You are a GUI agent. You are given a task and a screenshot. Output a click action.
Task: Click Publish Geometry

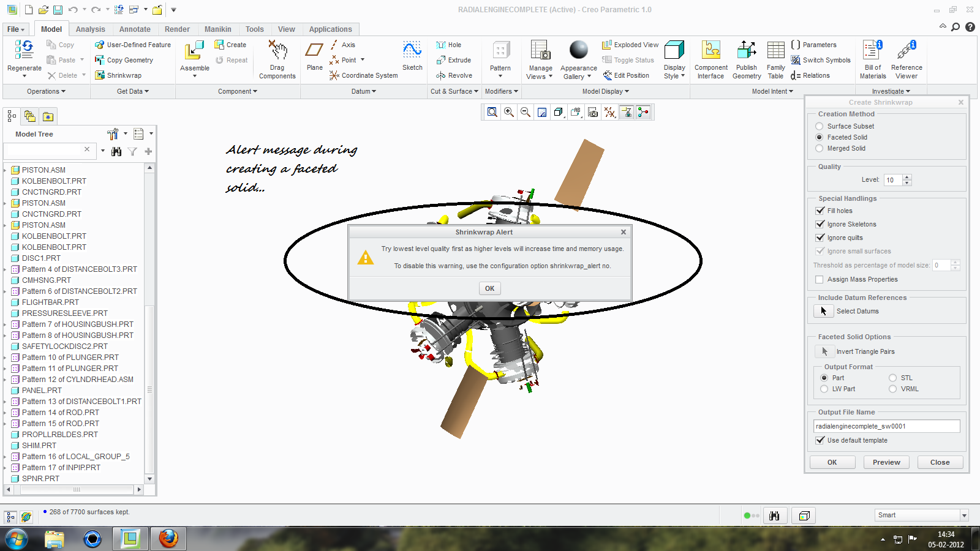(x=747, y=59)
